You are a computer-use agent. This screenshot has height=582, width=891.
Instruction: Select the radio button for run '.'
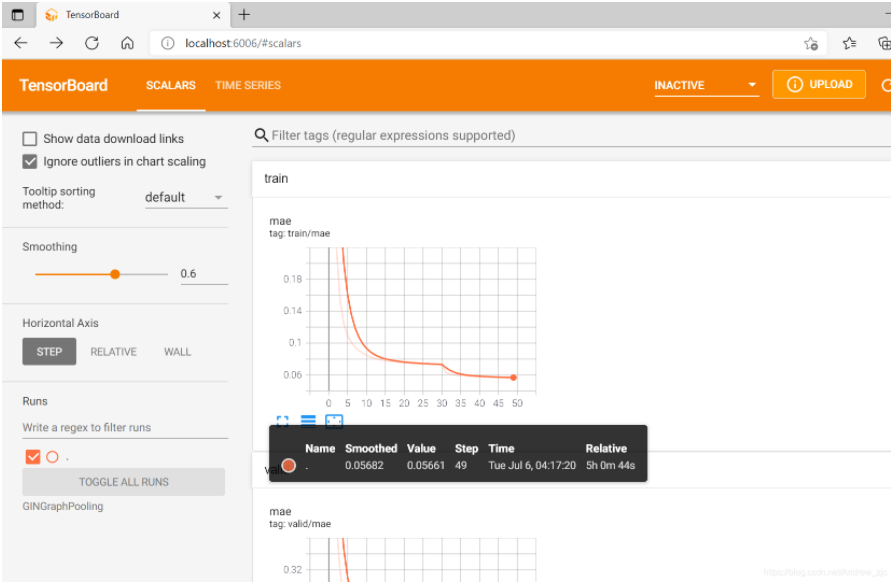52,457
